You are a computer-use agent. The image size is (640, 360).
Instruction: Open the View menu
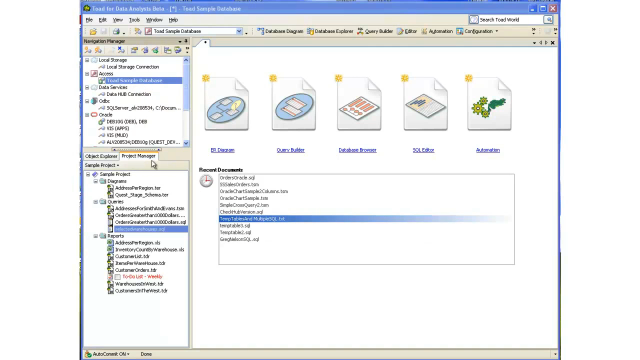118,20
